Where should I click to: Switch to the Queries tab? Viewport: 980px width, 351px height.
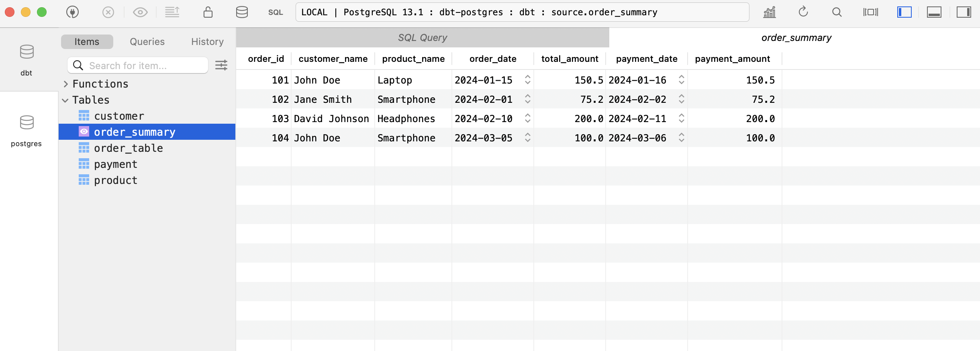pyautogui.click(x=147, y=42)
